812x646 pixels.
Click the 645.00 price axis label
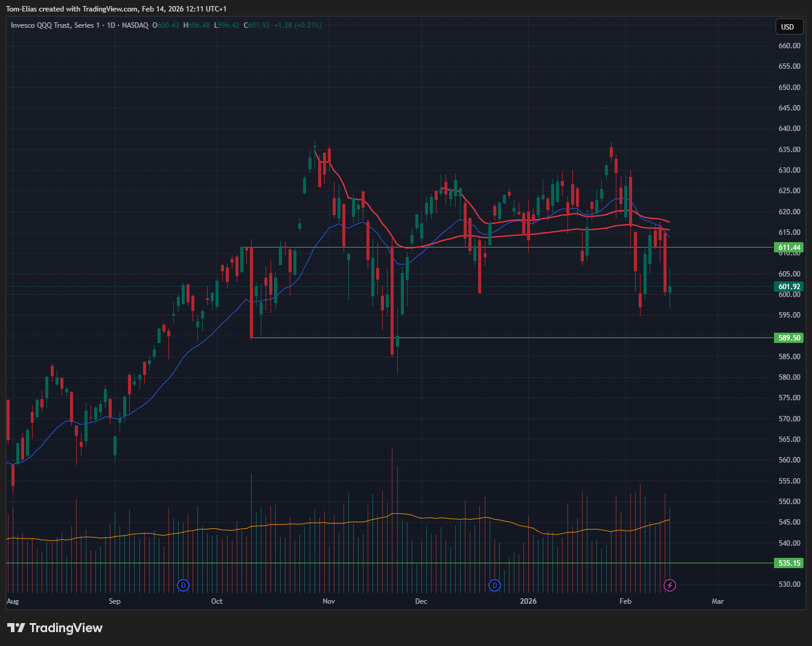pos(789,108)
